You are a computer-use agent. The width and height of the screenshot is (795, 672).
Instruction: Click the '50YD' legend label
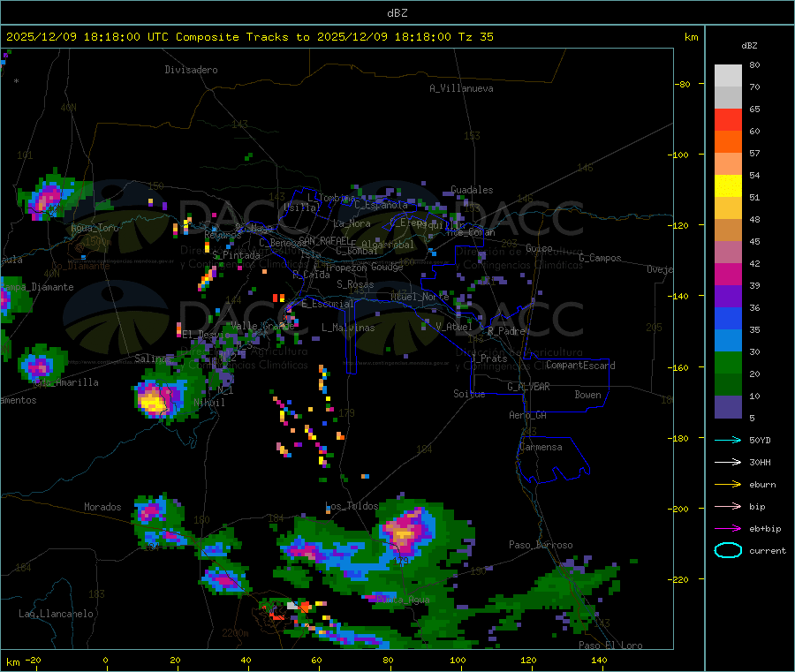760,440
